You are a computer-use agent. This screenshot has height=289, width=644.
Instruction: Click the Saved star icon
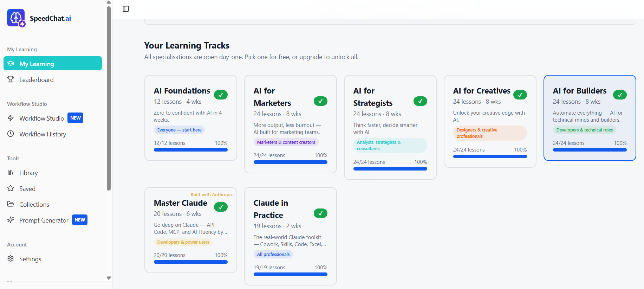(11, 188)
